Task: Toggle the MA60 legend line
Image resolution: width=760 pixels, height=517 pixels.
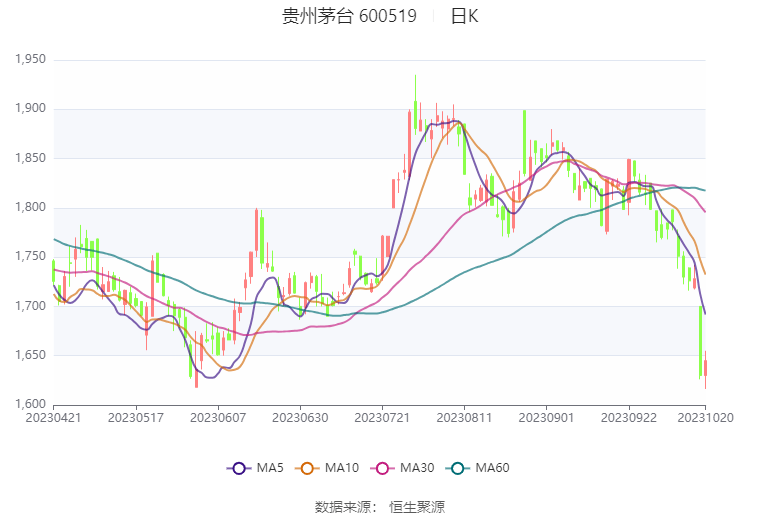Action: 477,468
